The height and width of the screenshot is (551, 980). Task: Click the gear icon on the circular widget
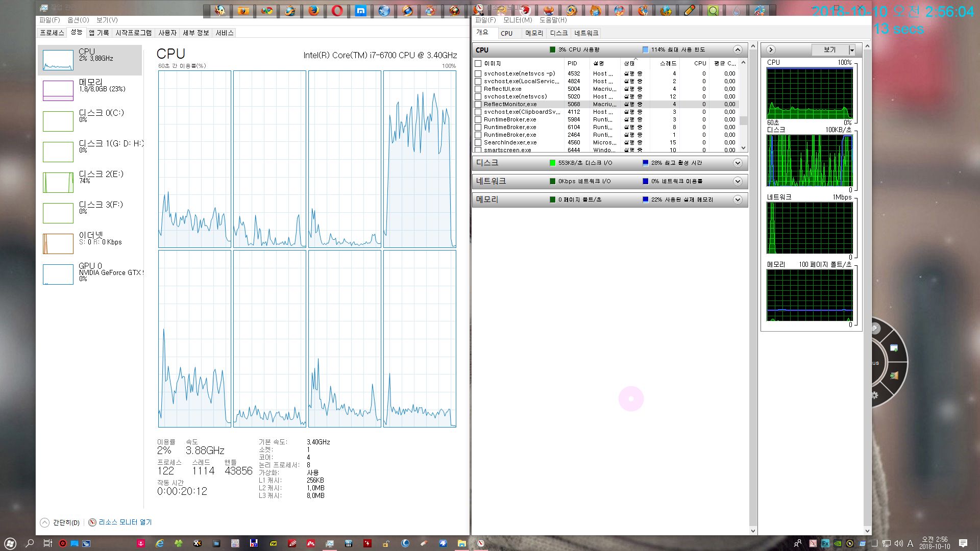tap(875, 395)
